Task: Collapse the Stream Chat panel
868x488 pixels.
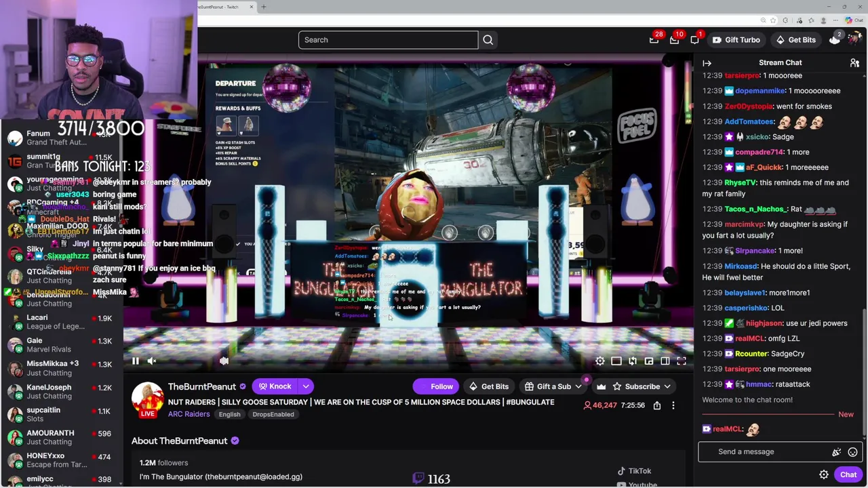Action: (707, 63)
